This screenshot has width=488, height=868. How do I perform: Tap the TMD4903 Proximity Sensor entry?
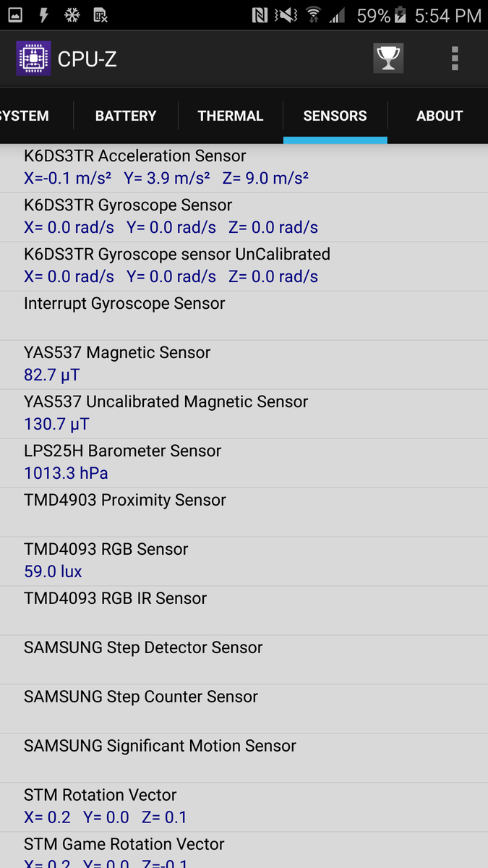244,512
